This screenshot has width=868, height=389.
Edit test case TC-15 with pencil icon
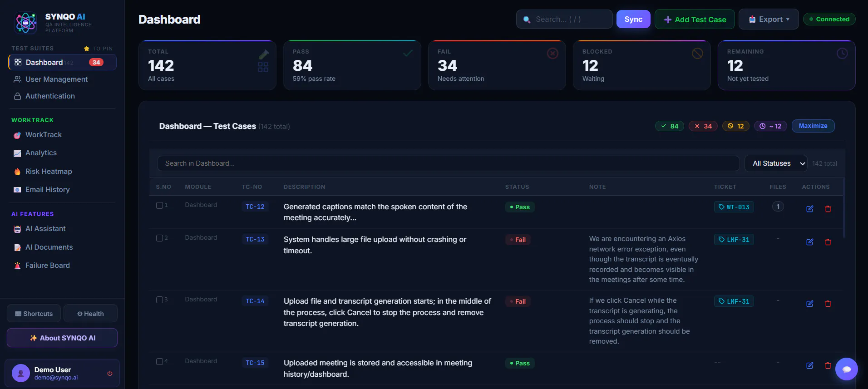tap(809, 365)
